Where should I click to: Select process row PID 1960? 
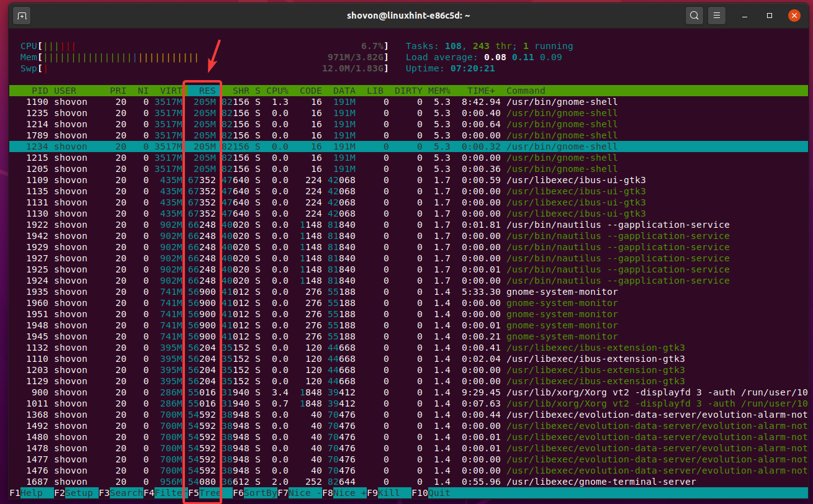click(x=408, y=303)
